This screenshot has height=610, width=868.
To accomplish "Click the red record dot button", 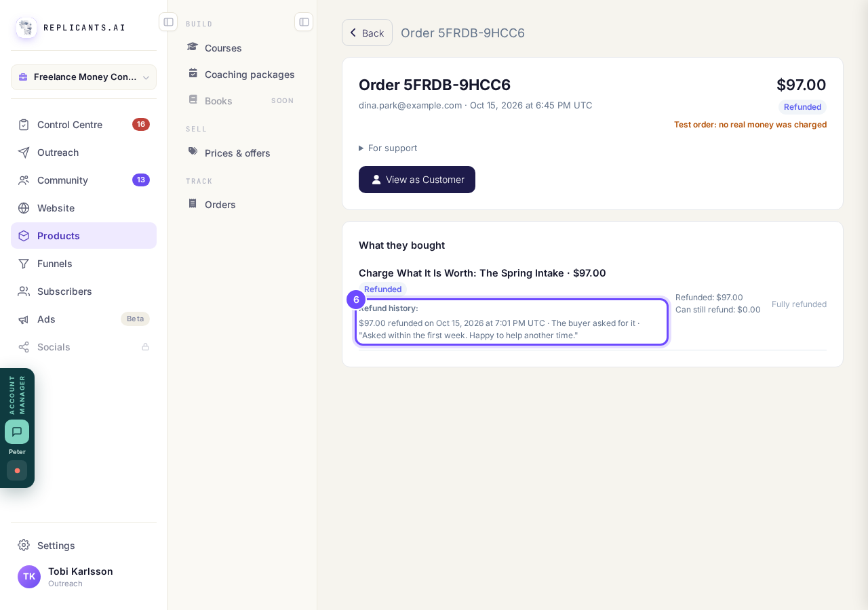I will [17, 470].
